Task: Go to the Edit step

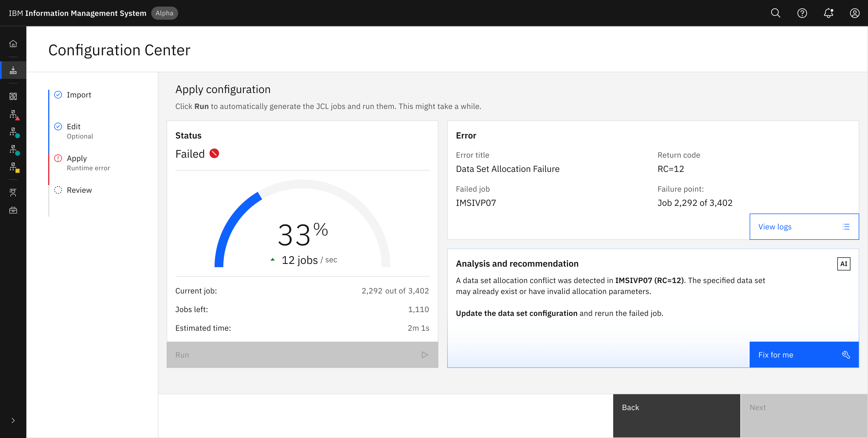Action: (73, 126)
